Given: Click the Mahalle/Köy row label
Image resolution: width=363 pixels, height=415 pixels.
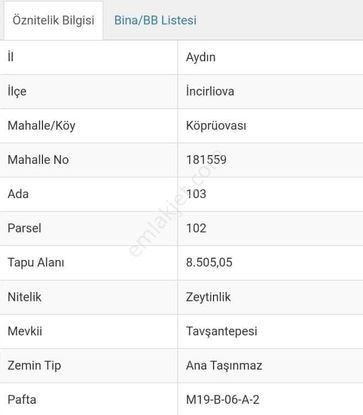Looking at the screenshot, I should pyautogui.click(x=41, y=126).
